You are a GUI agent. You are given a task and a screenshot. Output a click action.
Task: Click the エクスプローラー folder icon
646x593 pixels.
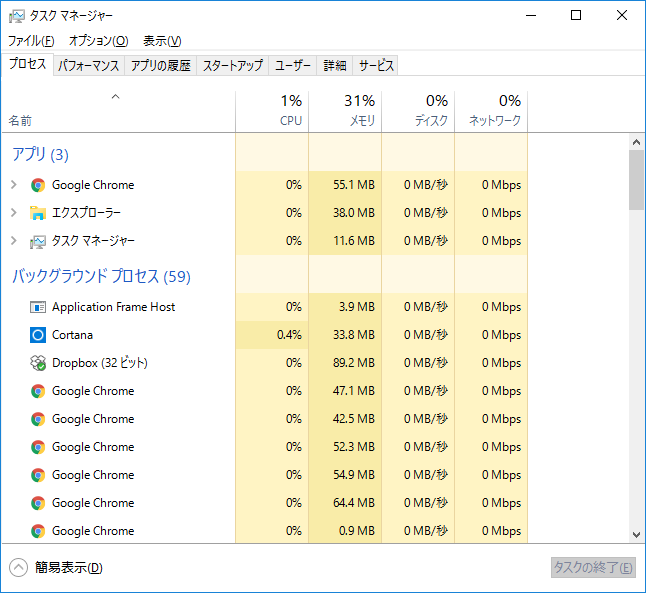[x=38, y=213]
